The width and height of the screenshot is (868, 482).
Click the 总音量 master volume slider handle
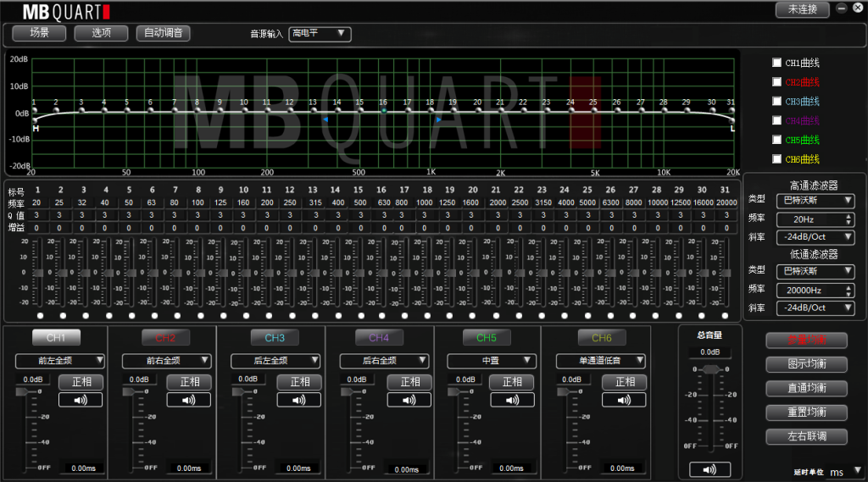pos(711,369)
